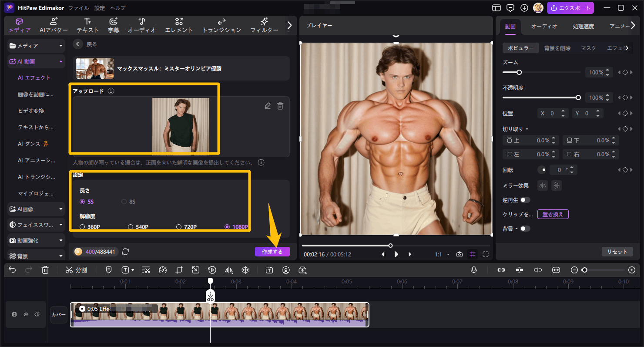The width and height of the screenshot is (644, 347).
Task: Click the edit pencil icon on upload
Action: [268, 106]
